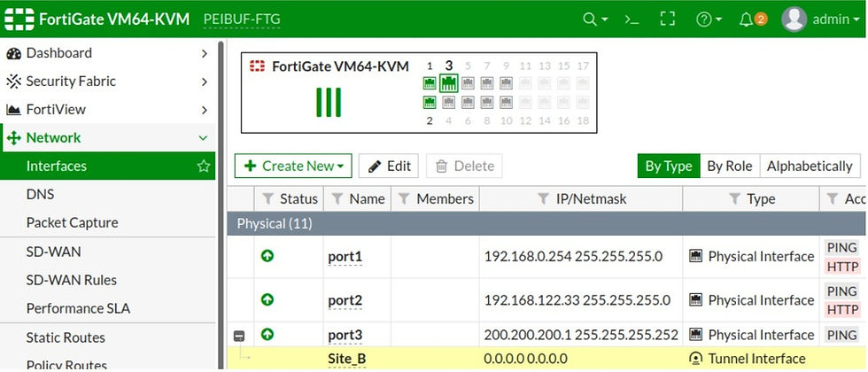Select the port2 interface name

[345, 300]
